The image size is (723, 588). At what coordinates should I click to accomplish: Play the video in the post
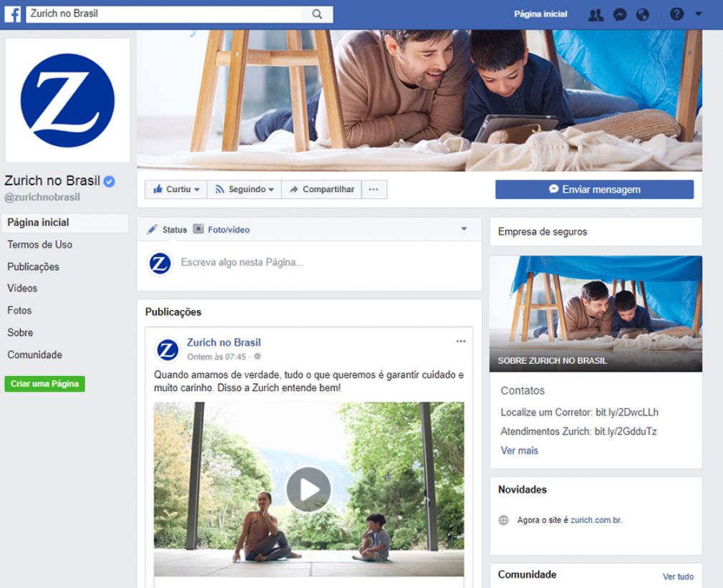pyautogui.click(x=309, y=489)
